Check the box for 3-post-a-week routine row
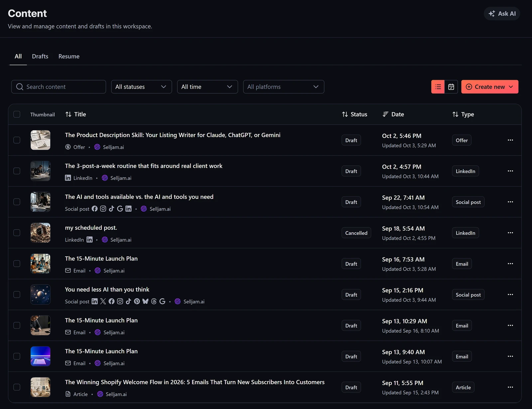Screen dimensions: 532x409 point(17,171)
